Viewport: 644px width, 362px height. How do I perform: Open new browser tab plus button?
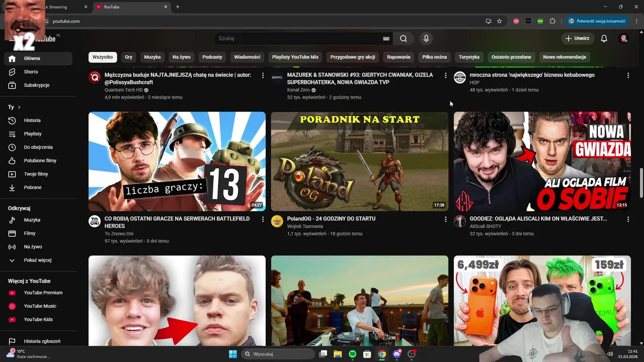pyautogui.click(x=178, y=7)
